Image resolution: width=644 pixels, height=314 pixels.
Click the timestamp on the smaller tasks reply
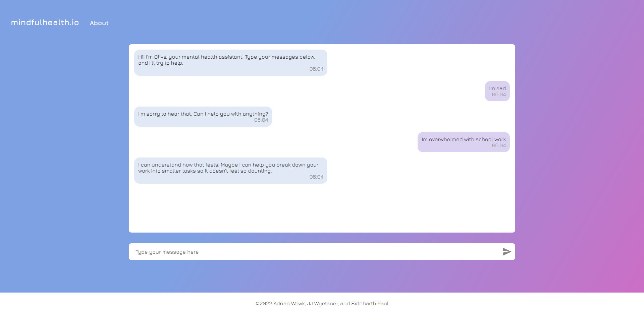click(316, 177)
